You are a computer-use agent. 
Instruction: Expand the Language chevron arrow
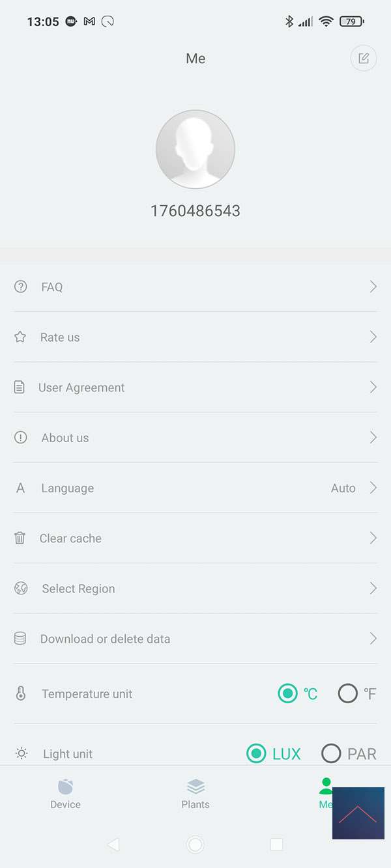pyautogui.click(x=373, y=488)
